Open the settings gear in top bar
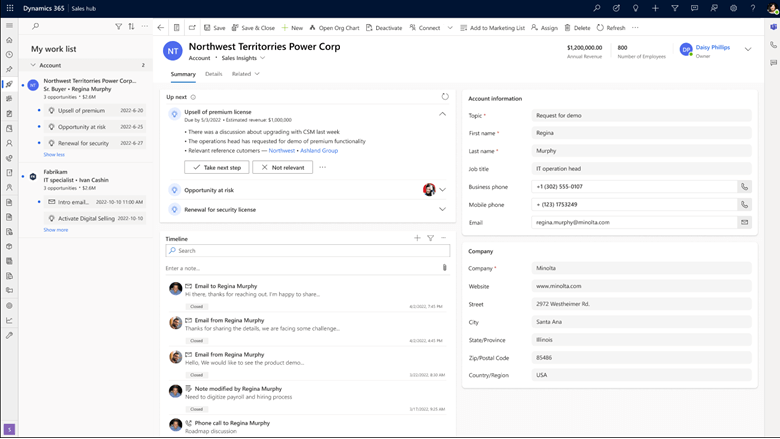Screen dimensions: 780x439 pos(733,8)
